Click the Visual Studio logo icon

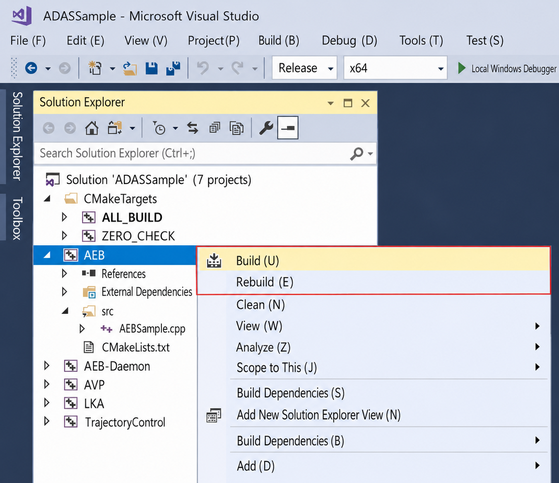[22, 16]
